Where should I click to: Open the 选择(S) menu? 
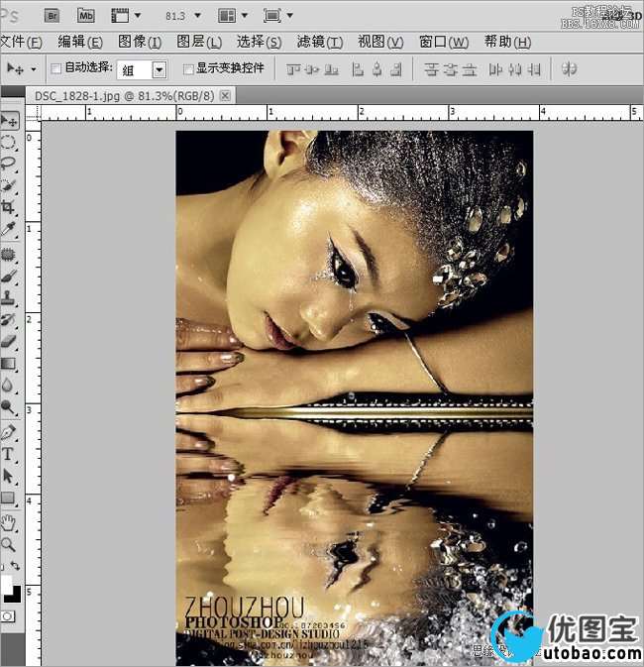(x=259, y=42)
